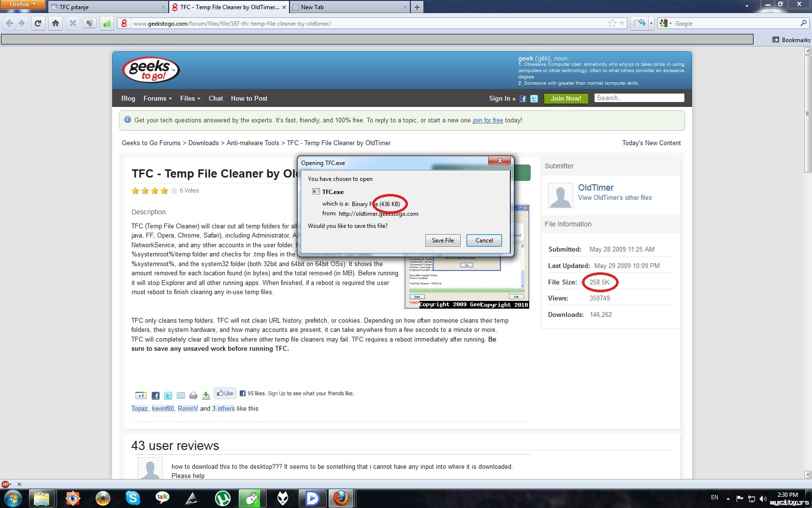Click Save File in the download dialog
The image size is (812, 508).
[443, 240]
